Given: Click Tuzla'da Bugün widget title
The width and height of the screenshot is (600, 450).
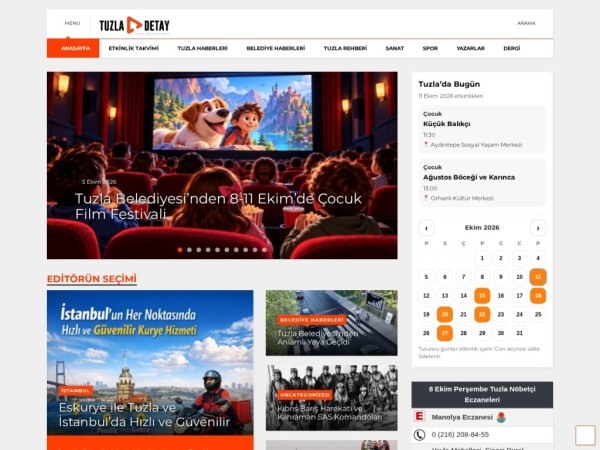Looking at the screenshot, I should [449, 84].
